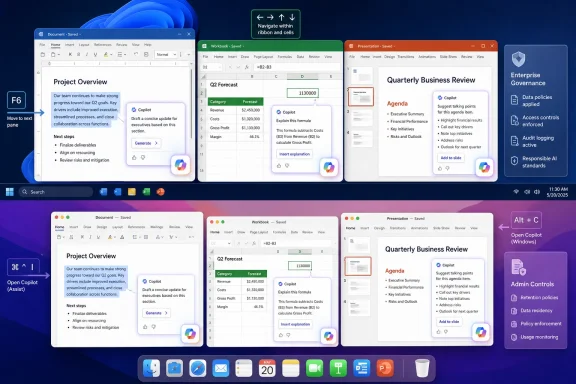
Task: Click the undo icon in Windows Word toolbar
Action: [136, 54]
